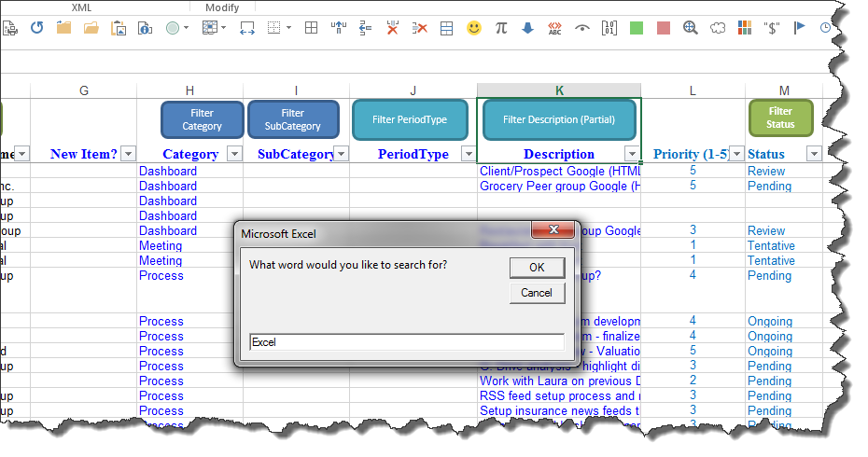This screenshot has width=868, height=457.
Task: Click the cloud outline icon
Action: pyautogui.click(x=718, y=28)
